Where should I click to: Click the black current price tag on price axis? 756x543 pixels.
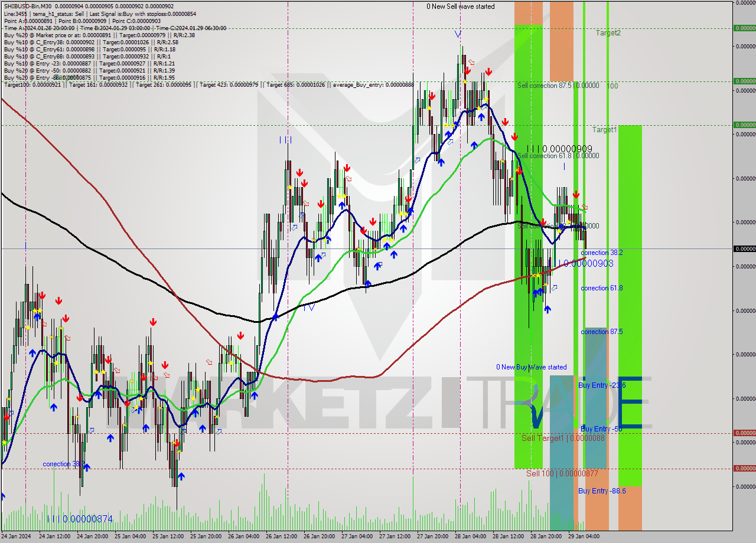coord(744,248)
